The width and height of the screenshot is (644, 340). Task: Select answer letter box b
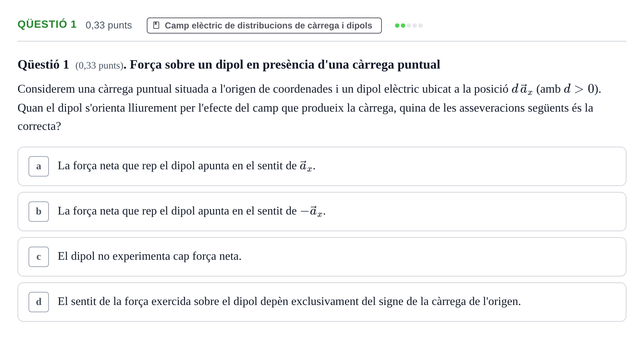click(39, 212)
